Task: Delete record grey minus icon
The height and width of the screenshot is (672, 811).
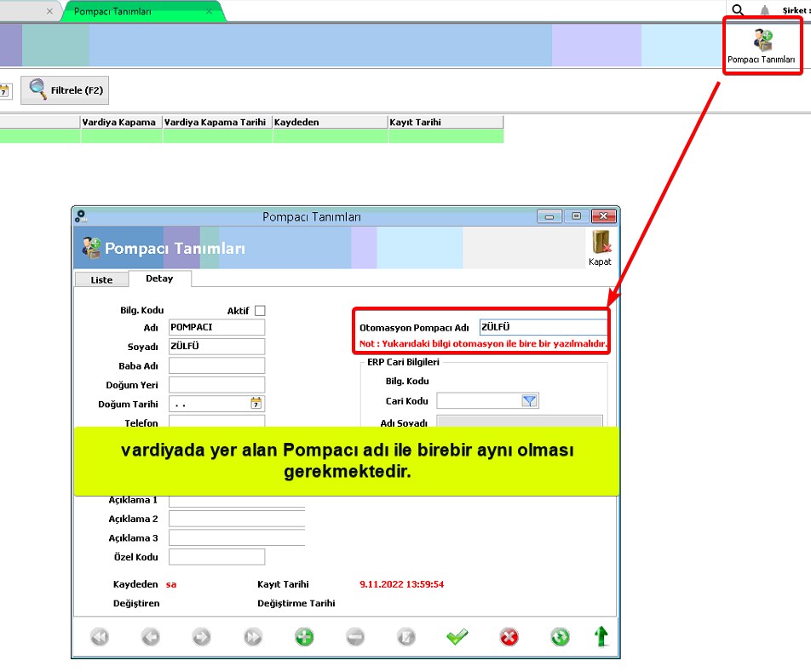Action: (355, 637)
